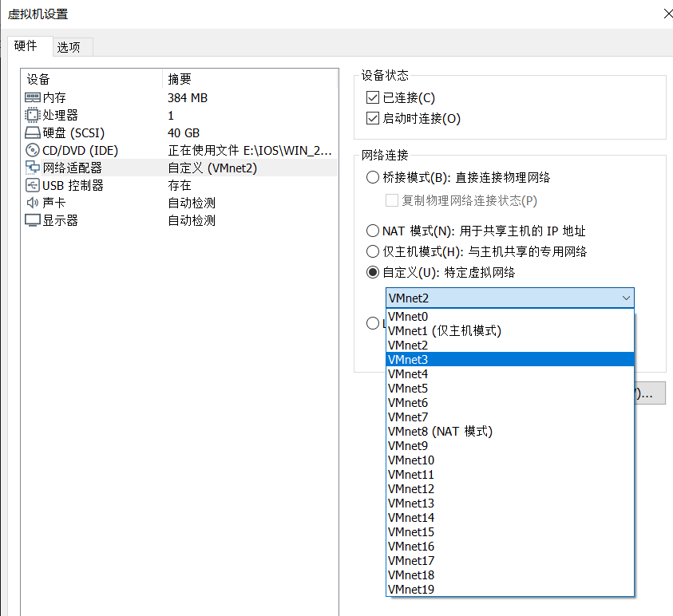Click the 正在使用文件 E:\IOS\WIN_2... summary
The width and height of the screenshot is (673, 616).
point(250,151)
